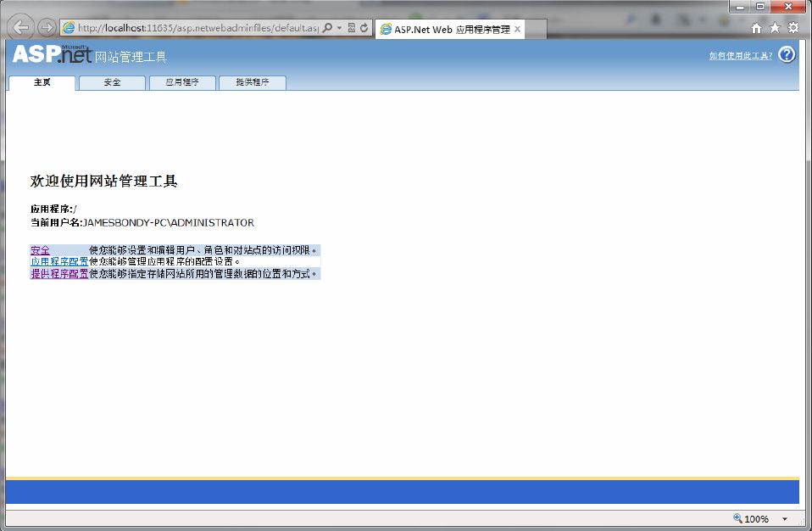Refresh the page with reload icon
The width and height of the screenshot is (812, 531).
pyautogui.click(x=364, y=28)
